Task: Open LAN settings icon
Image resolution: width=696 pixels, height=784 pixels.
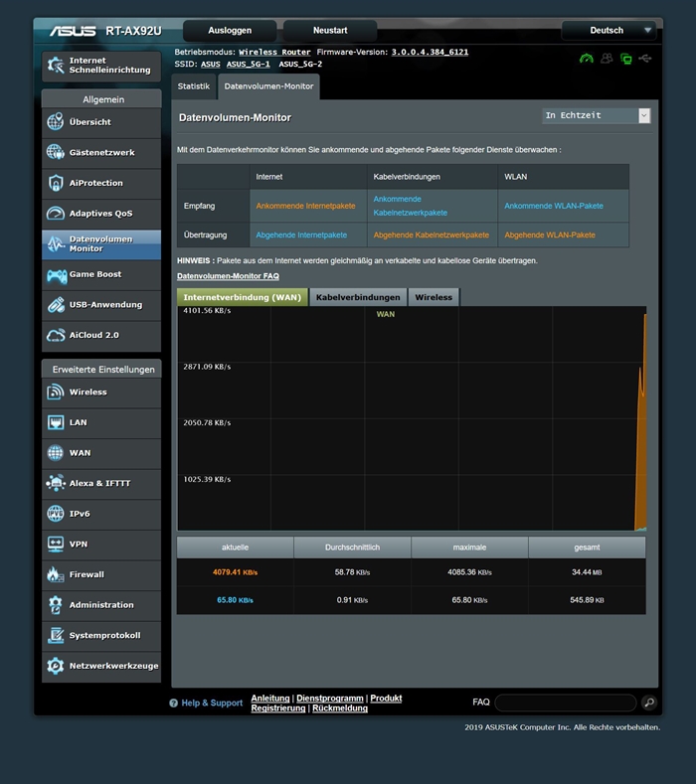Action: (55, 422)
